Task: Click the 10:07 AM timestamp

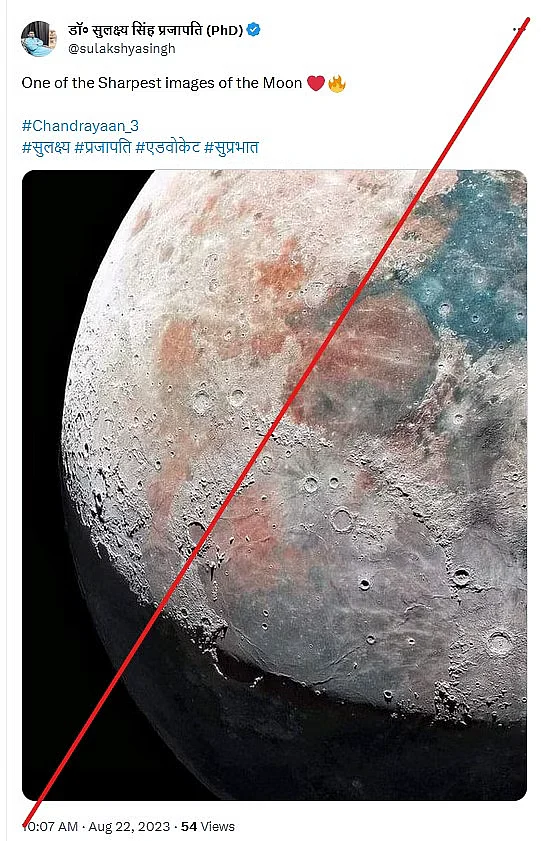Action: (x=51, y=827)
